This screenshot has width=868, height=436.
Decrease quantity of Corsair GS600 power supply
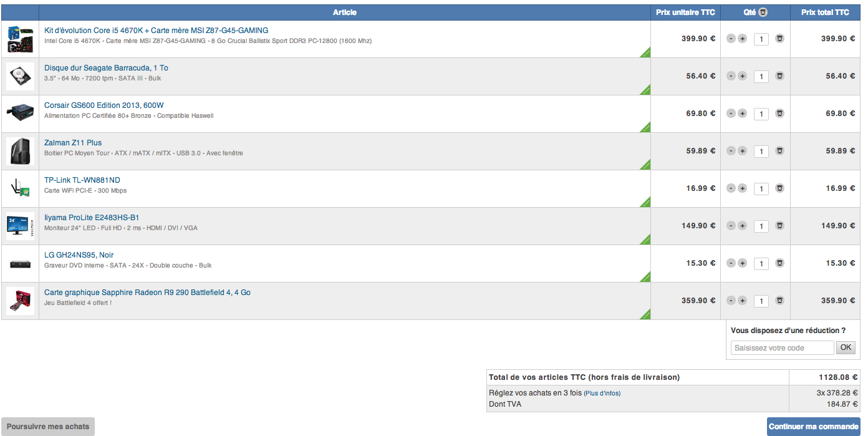pos(731,114)
